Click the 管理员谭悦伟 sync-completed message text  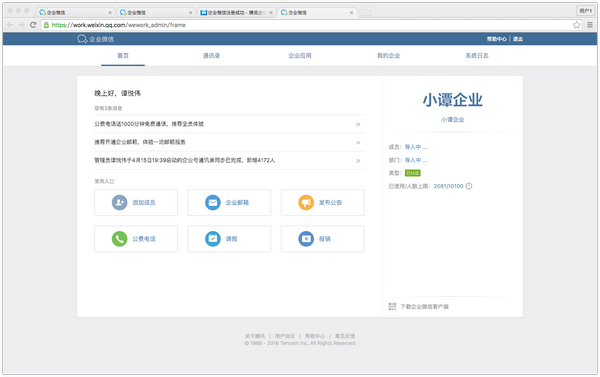(x=185, y=160)
